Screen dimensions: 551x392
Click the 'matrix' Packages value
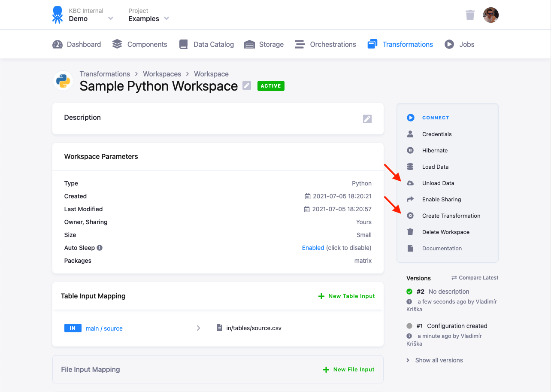[x=363, y=261]
